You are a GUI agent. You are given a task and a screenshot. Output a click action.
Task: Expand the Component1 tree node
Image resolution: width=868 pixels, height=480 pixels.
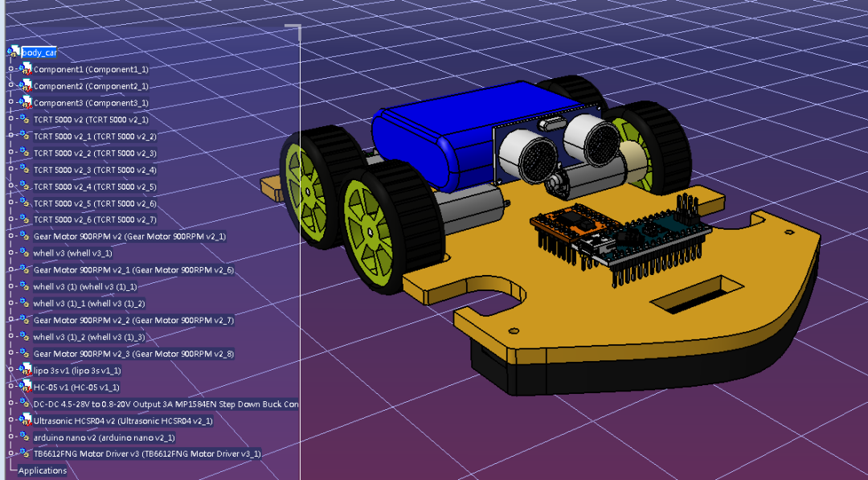[x=10, y=69]
